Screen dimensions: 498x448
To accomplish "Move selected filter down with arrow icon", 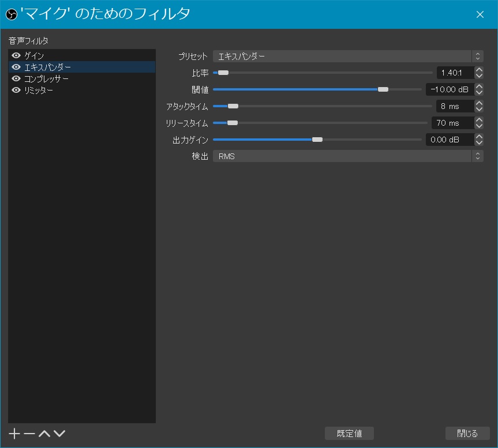I will (59, 434).
